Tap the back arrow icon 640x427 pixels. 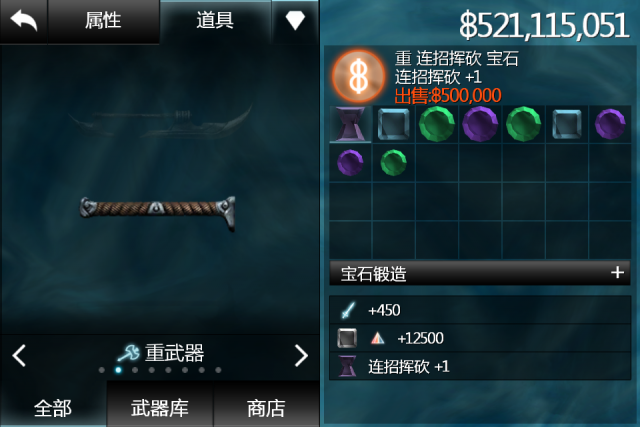coord(24,20)
